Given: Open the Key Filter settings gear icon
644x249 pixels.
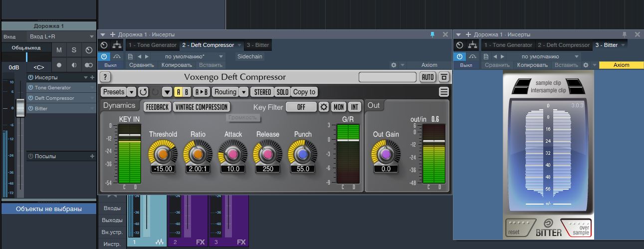Looking at the screenshot, I should coord(324,107).
